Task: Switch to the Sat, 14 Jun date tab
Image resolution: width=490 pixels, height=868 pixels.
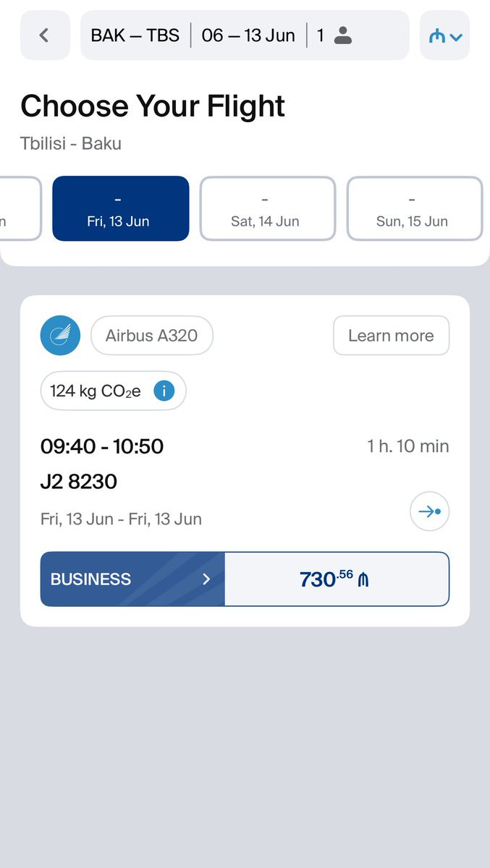Action: click(x=268, y=208)
